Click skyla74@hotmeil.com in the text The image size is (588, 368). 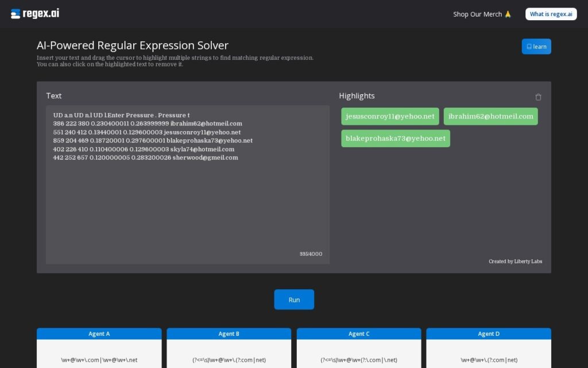coord(202,149)
